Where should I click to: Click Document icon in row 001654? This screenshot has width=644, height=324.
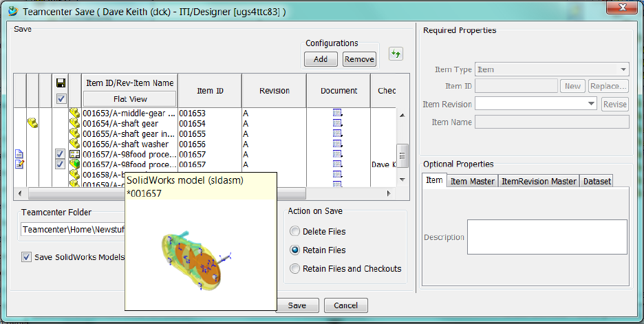(338, 123)
